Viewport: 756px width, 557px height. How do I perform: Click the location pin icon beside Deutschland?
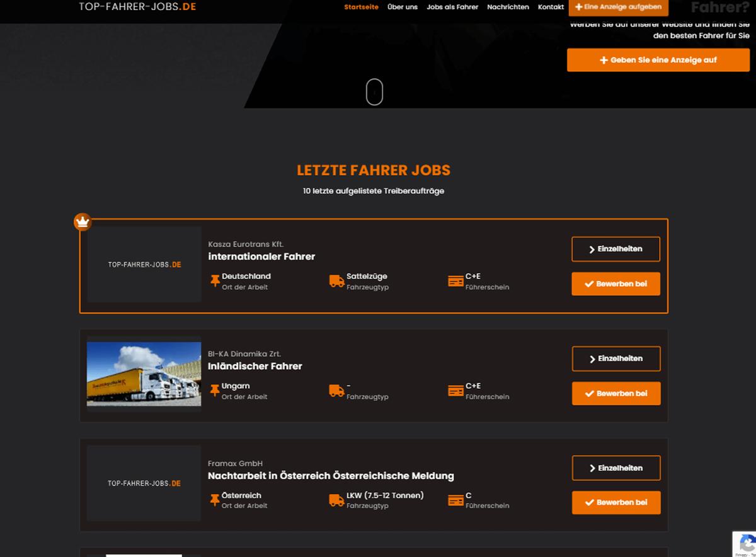tap(215, 281)
